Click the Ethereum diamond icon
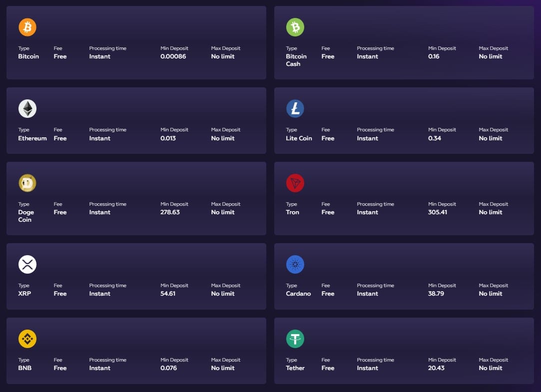Image resolution: width=541 pixels, height=392 pixels. pos(27,108)
